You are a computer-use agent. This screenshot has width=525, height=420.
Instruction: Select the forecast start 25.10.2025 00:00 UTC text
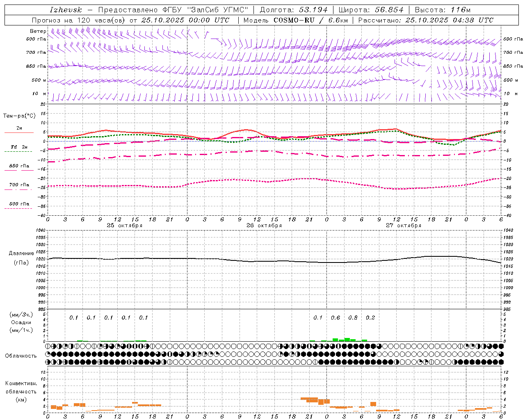click(185, 20)
